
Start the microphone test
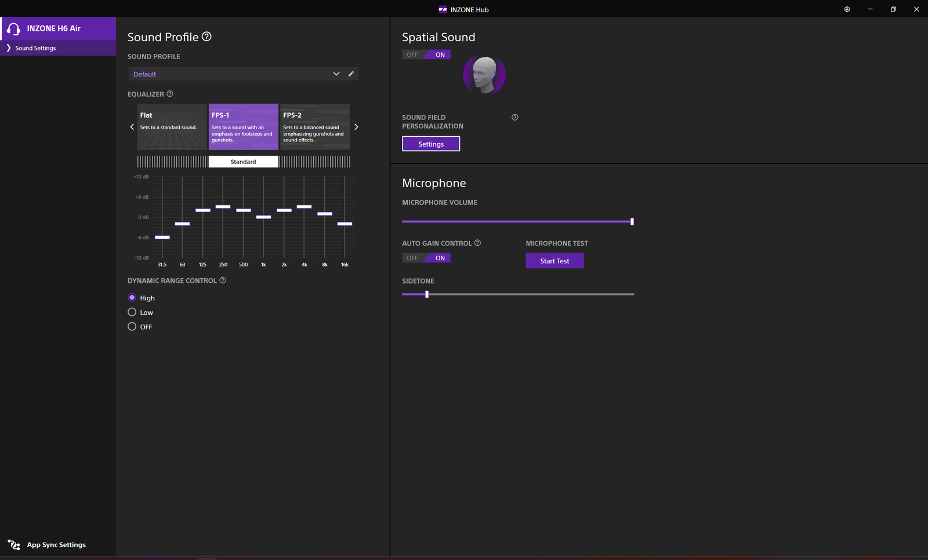(554, 261)
